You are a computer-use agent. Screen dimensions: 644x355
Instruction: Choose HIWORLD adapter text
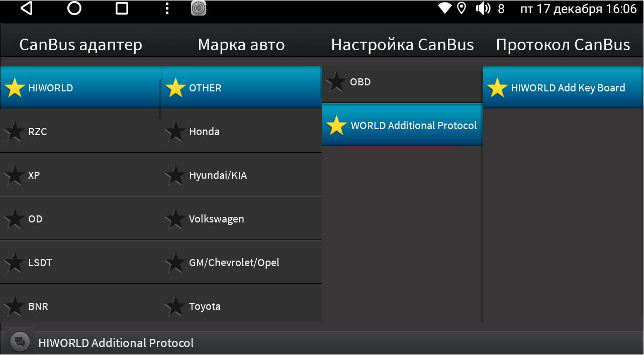[x=51, y=88]
